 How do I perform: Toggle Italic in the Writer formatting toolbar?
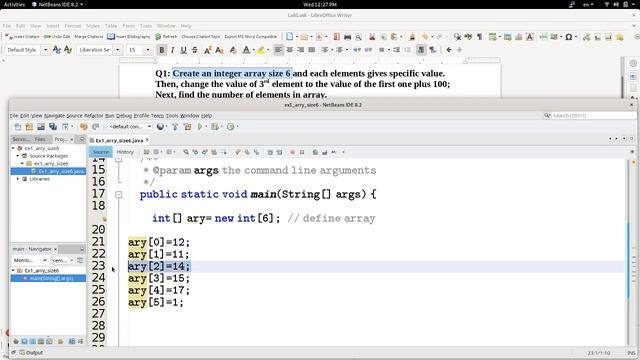(173, 50)
